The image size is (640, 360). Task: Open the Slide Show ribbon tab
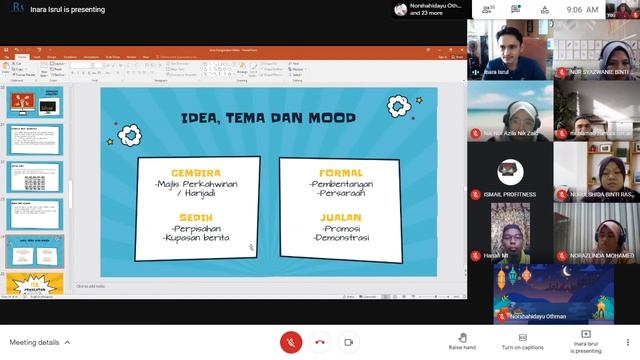[113, 57]
